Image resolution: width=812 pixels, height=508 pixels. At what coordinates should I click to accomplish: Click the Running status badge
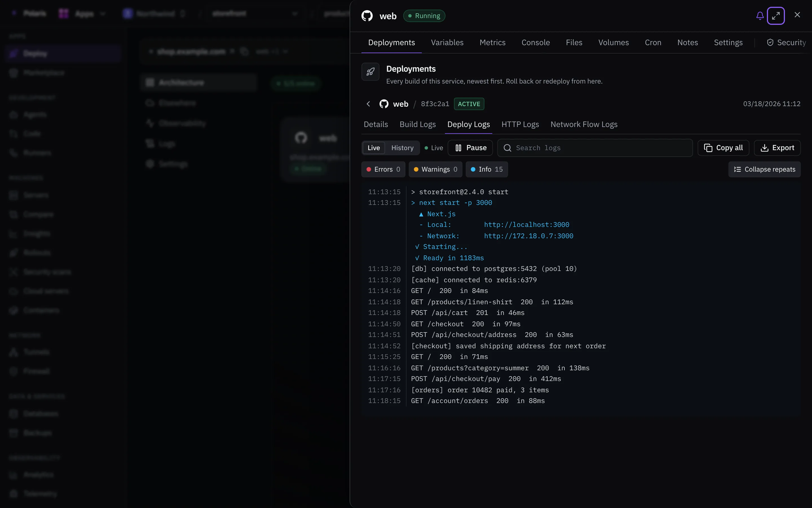pyautogui.click(x=424, y=16)
